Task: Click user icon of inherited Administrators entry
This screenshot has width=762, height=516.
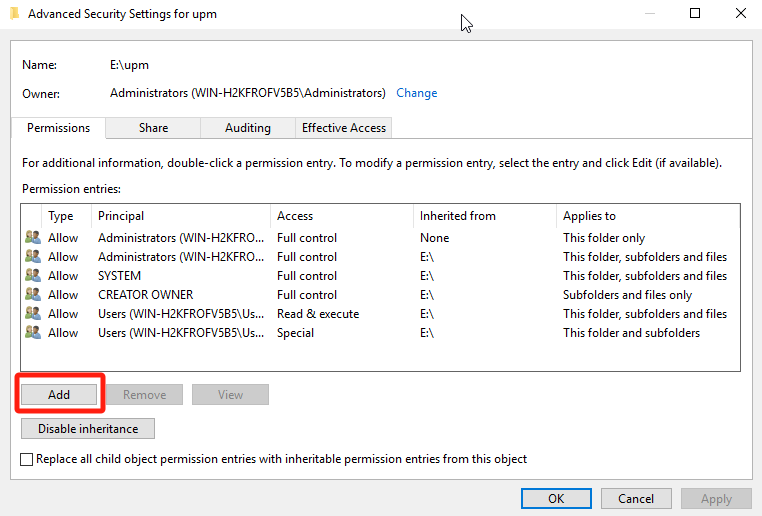Action: pyautogui.click(x=33, y=257)
